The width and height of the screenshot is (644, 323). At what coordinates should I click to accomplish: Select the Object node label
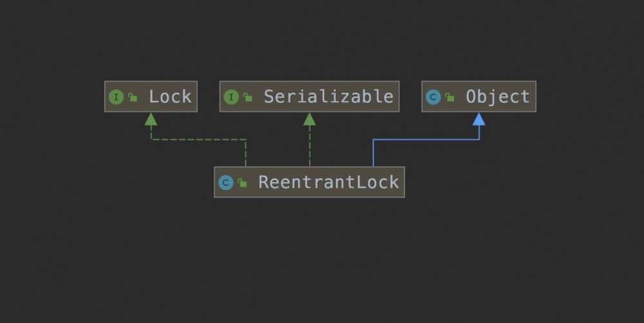498,97
